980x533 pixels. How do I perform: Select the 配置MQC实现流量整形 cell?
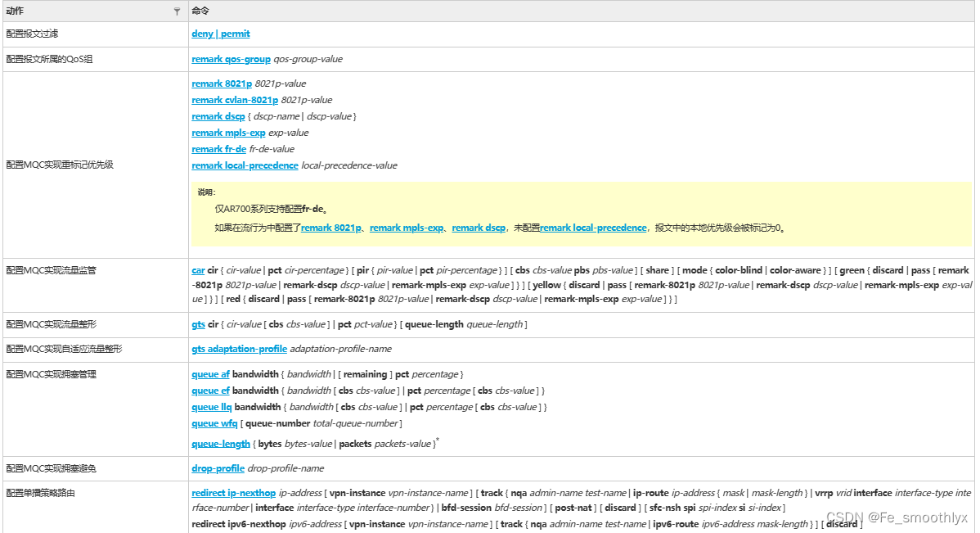pyautogui.click(x=95, y=325)
